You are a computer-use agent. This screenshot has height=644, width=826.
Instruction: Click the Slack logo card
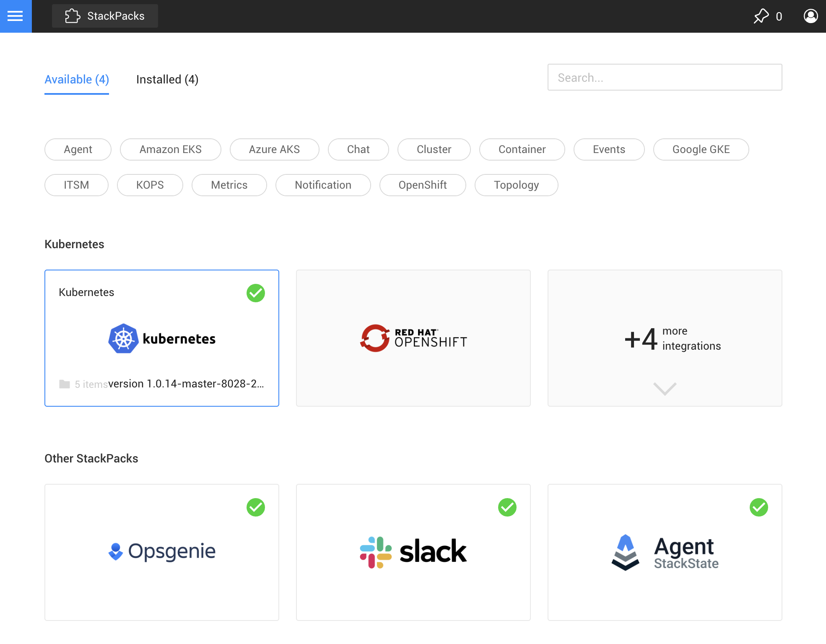coord(413,552)
